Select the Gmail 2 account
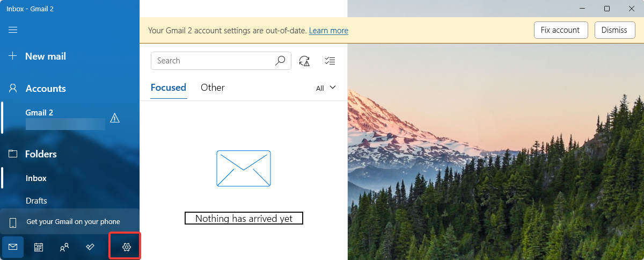Viewport: 644px width, 260px height. [x=70, y=118]
